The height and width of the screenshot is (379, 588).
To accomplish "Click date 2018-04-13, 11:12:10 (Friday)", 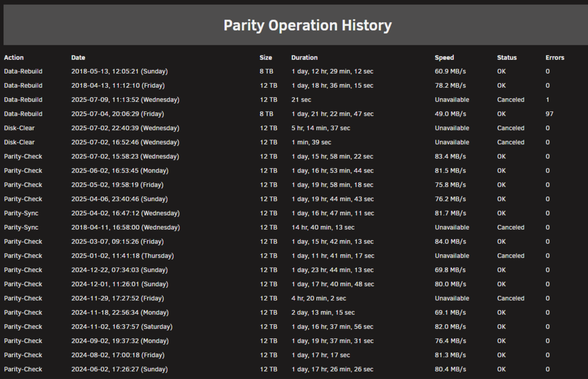I will [118, 85].
